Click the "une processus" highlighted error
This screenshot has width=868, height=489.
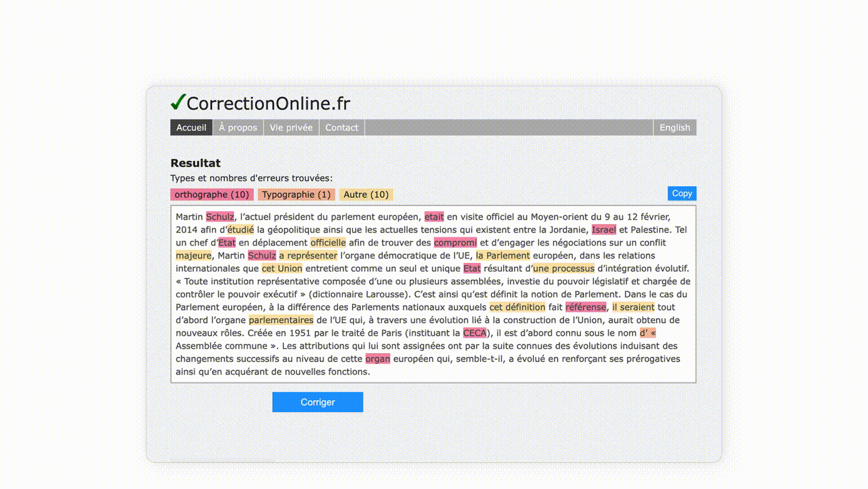tap(563, 268)
